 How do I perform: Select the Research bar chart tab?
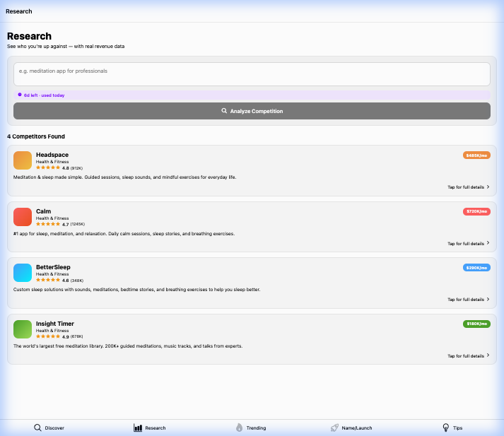(150, 428)
